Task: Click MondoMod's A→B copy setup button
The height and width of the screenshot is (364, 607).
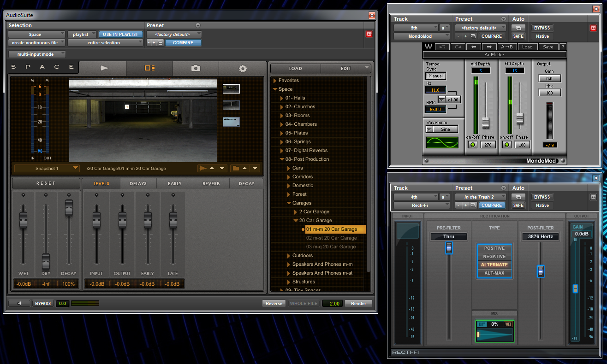Action: [507, 47]
